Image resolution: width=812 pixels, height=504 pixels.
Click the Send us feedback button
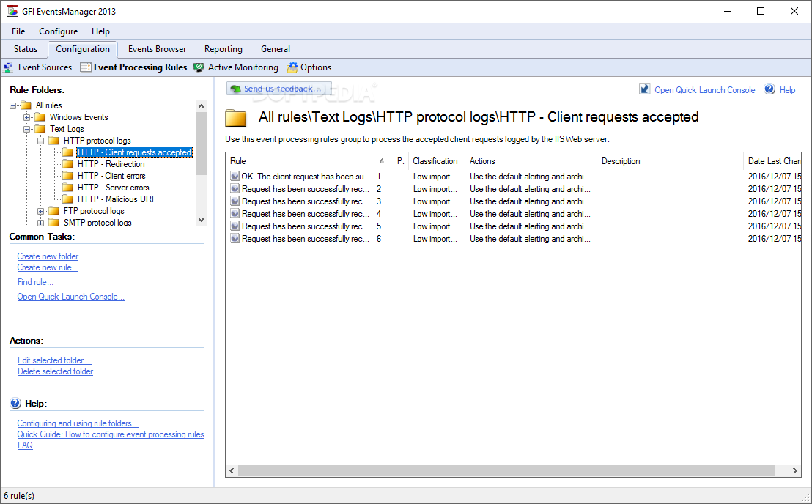[x=279, y=89]
